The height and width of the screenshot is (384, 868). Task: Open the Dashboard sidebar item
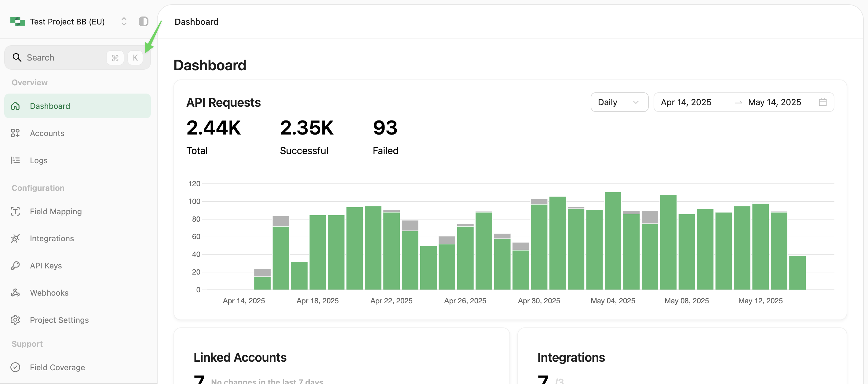tap(78, 106)
